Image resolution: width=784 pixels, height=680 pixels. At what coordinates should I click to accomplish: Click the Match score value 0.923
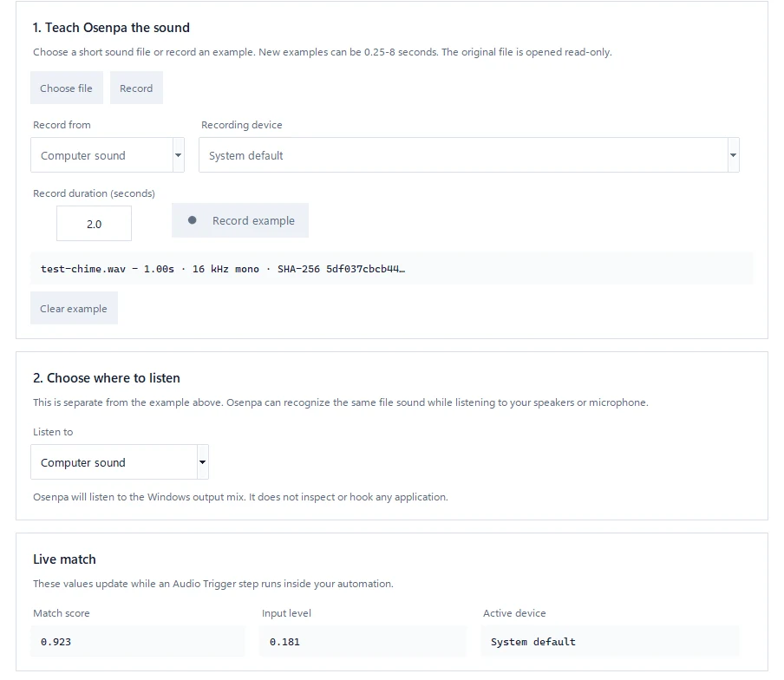click(138, 642)
